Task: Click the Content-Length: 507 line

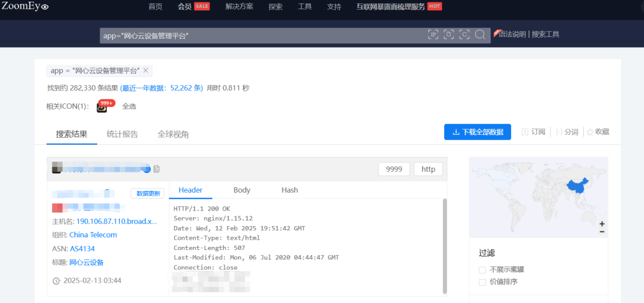Action: [x=209, y=248]
